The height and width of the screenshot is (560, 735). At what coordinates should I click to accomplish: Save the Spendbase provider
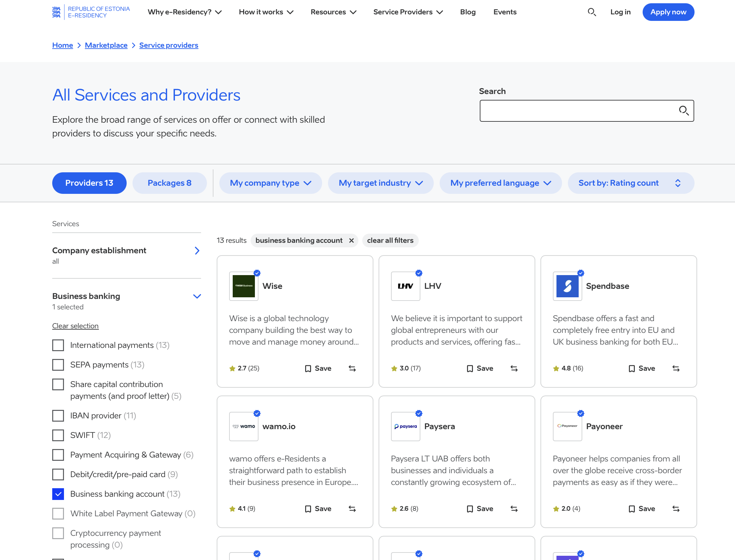click(642, 368)
